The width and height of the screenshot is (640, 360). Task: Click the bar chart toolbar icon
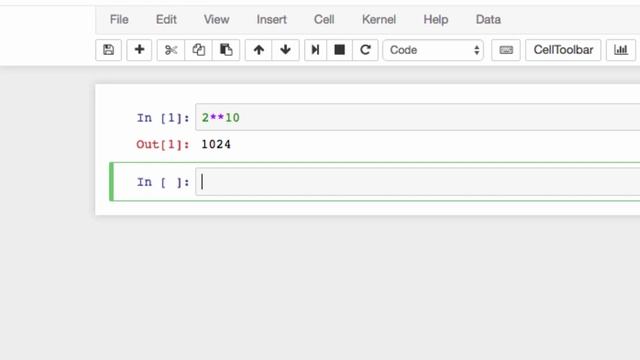[621, 50]
